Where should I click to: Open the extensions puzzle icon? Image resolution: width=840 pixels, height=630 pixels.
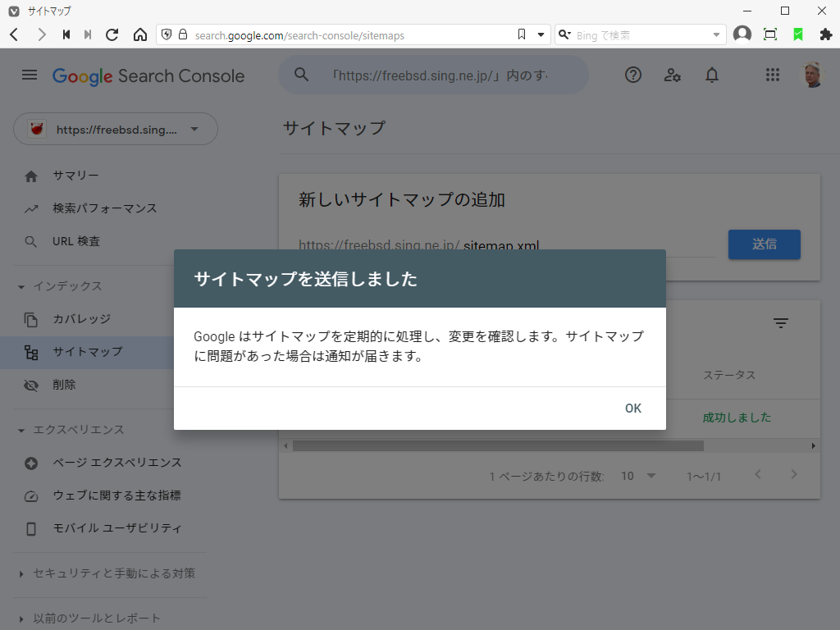click(x=825, y=34)
